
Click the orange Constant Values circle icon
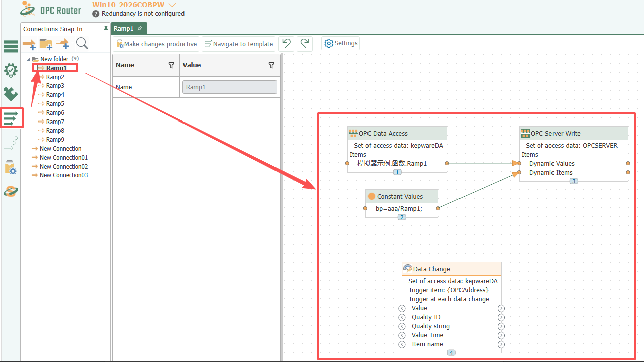coord(372,196)
